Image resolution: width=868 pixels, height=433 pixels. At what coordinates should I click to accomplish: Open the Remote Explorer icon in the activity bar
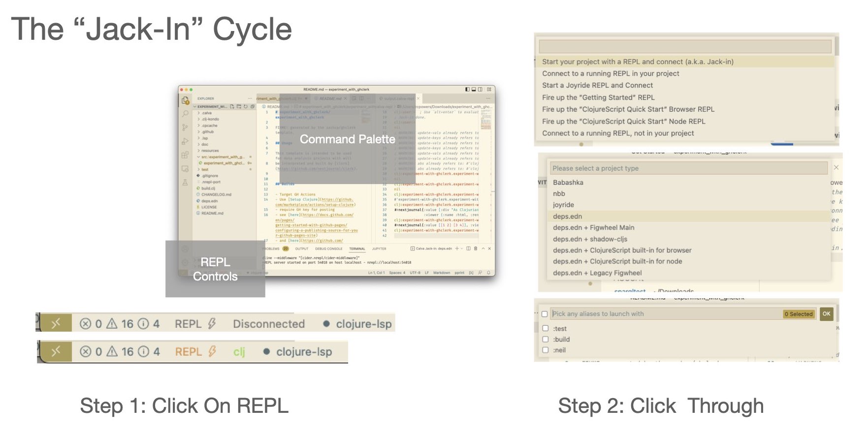click(x=185, y=169)
